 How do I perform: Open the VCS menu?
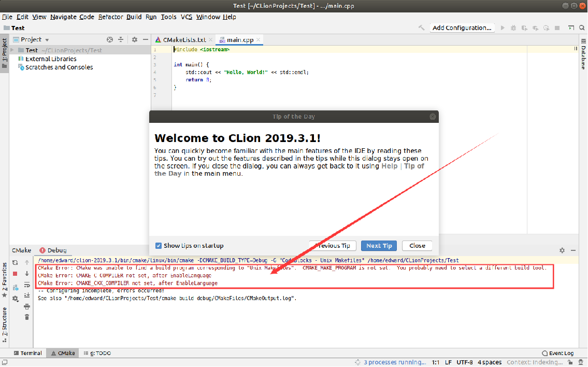(187, 17)
